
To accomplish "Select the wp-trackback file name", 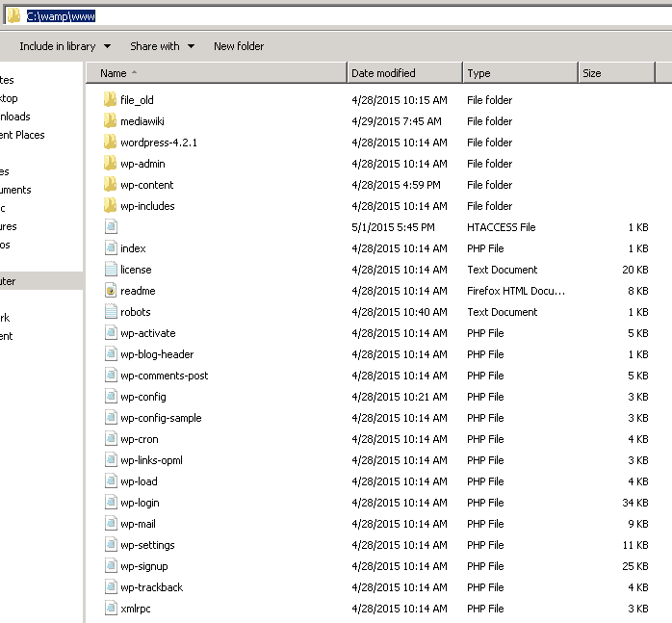I will point(152,587).
